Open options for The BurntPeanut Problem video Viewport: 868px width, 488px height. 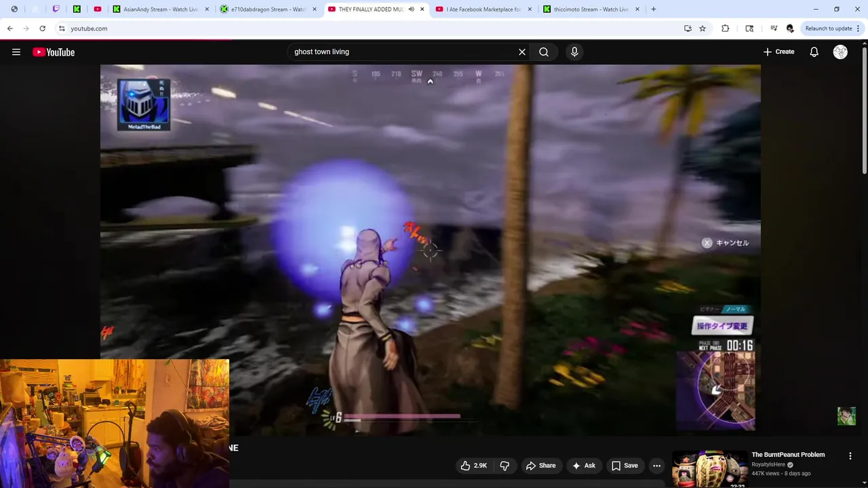tap(850, 456)
